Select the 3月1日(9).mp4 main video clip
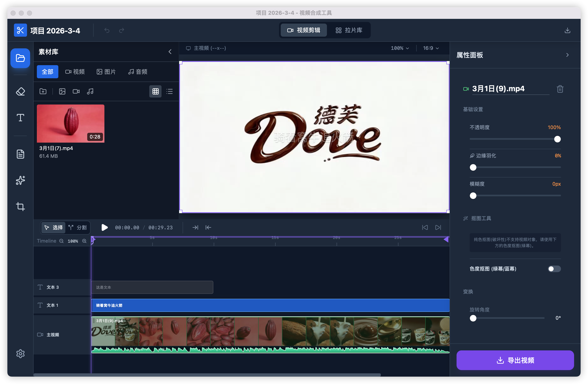The height and width of the screenshot is (384, 588). pyautogui.click(x=270, y=335)
